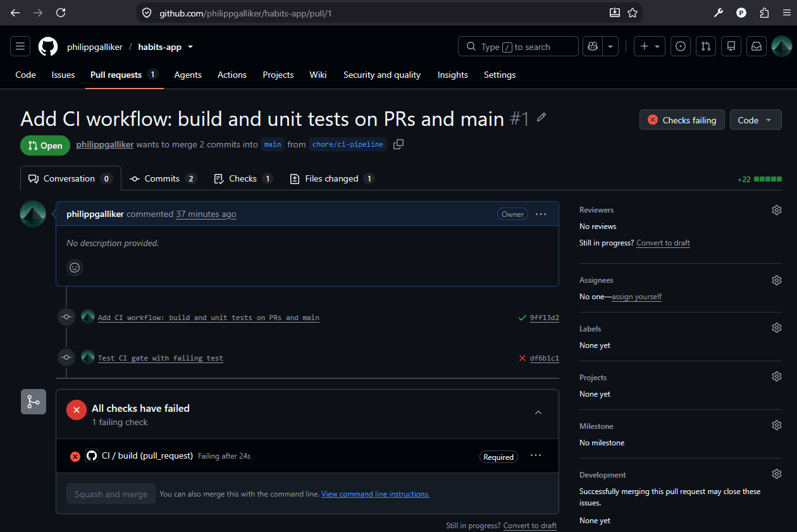Open comment options three-dot menu
Image resolution: width=797 pixels, height=532 pixels.
click(x=541, y=214)
